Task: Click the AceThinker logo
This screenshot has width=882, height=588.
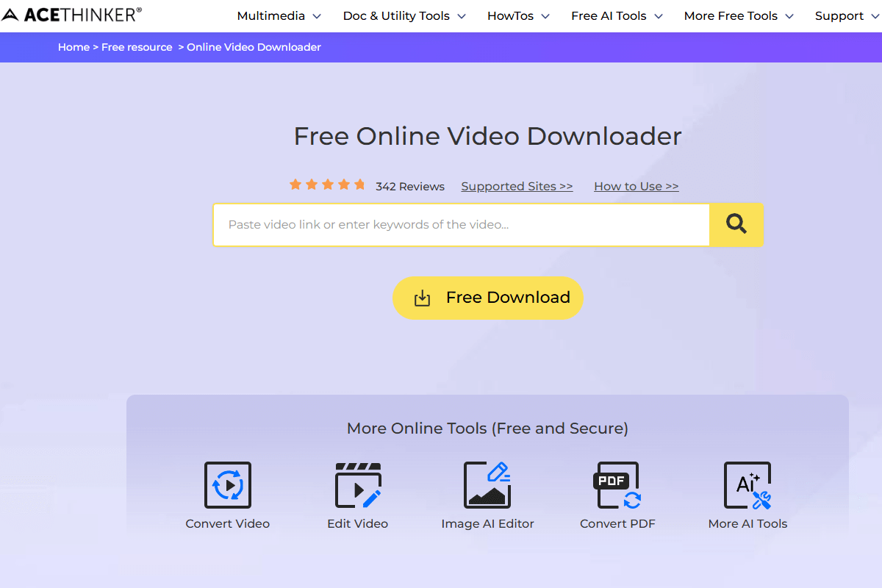Action: click(72, 15)
